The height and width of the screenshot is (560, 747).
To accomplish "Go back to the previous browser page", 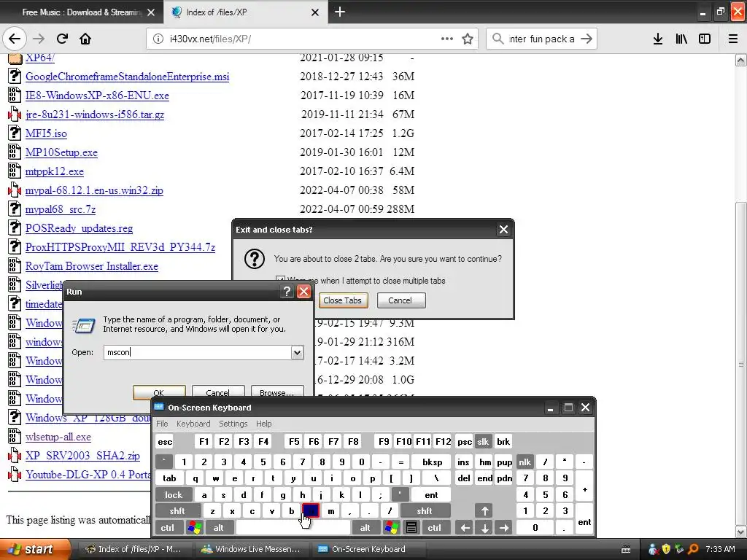I will coord(15,39).
